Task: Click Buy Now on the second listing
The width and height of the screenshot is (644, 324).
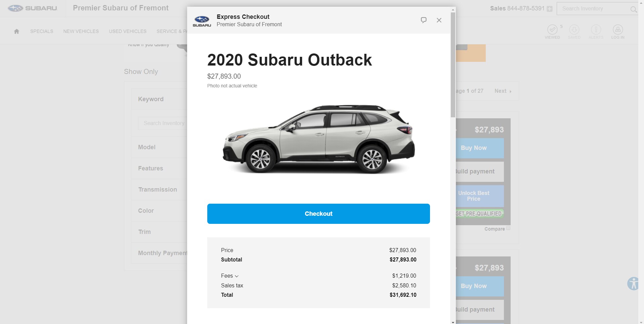Action: click(x=480, y=286)
